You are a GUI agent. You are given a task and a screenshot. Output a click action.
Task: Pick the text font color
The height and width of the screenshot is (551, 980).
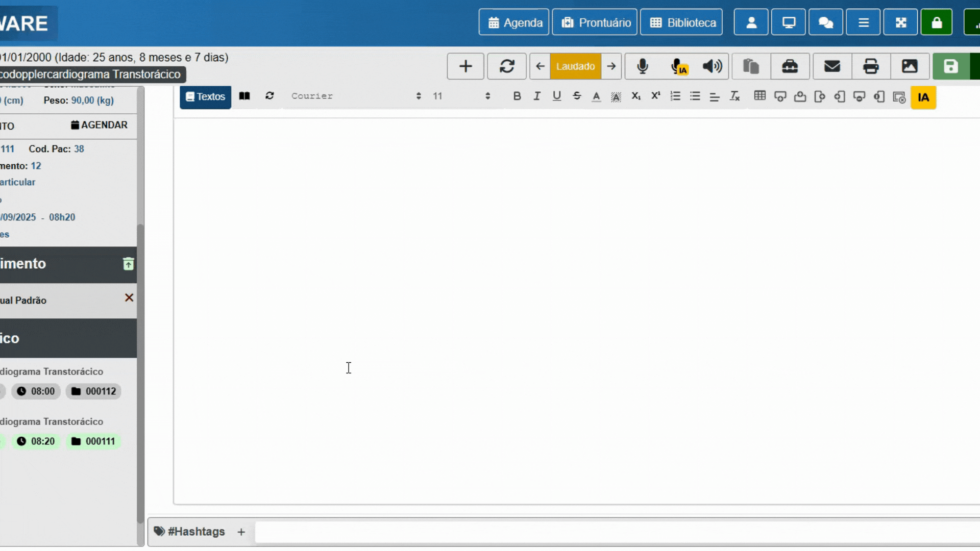596,96
